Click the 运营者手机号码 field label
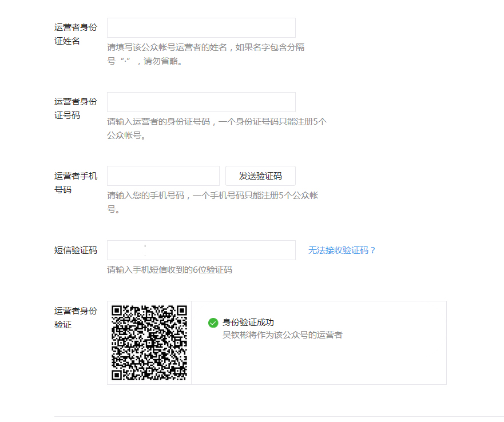Viewport: 504px width, 422px height. tap(76, 182)
